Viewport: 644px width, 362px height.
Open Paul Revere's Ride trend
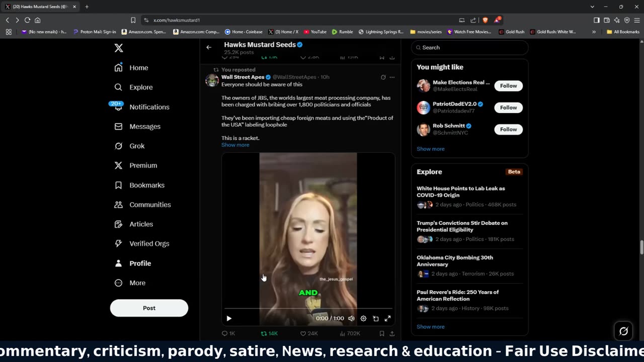coord(469,300)
